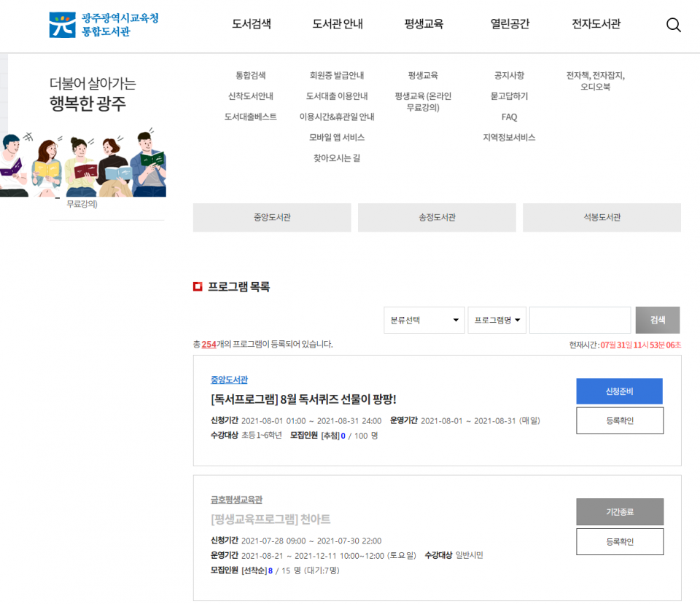Click the Gwangju library logo
700x604 pixels.
pyautogui.click(x=104, y=25)
